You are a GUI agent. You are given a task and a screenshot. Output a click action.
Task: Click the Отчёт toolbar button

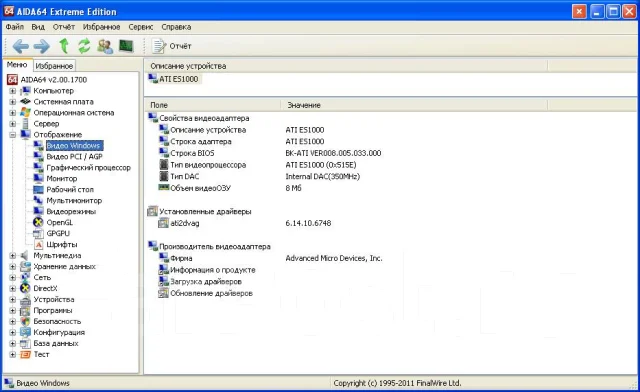click(x=171, y=46)
